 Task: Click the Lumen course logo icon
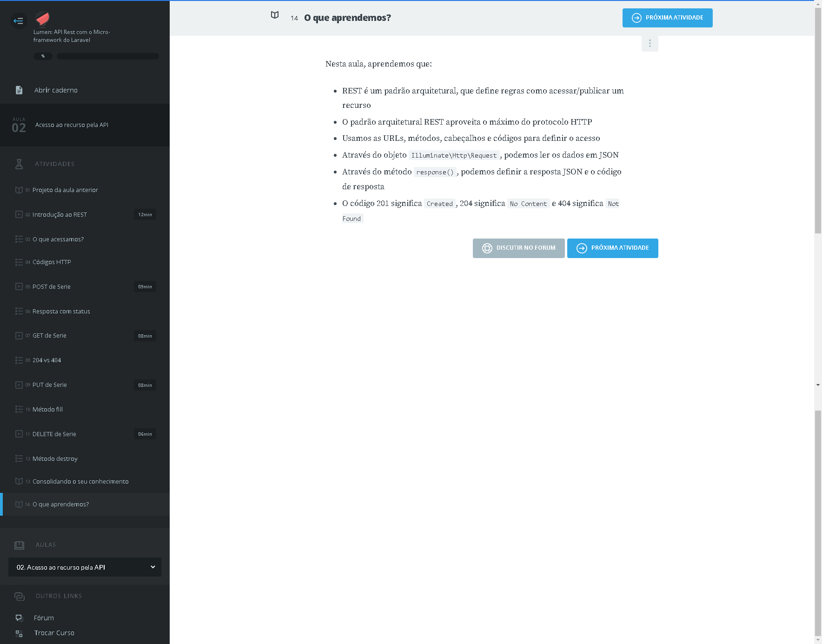coord(42,18)
